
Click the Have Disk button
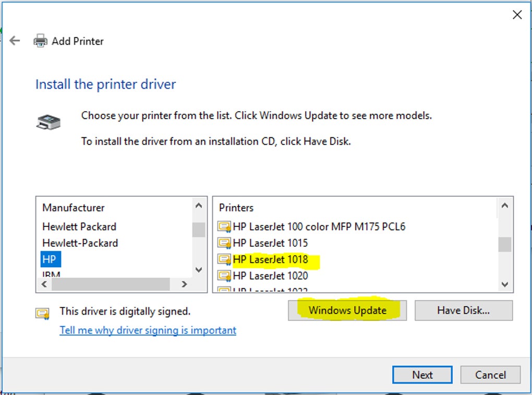(x=463, y=310)
